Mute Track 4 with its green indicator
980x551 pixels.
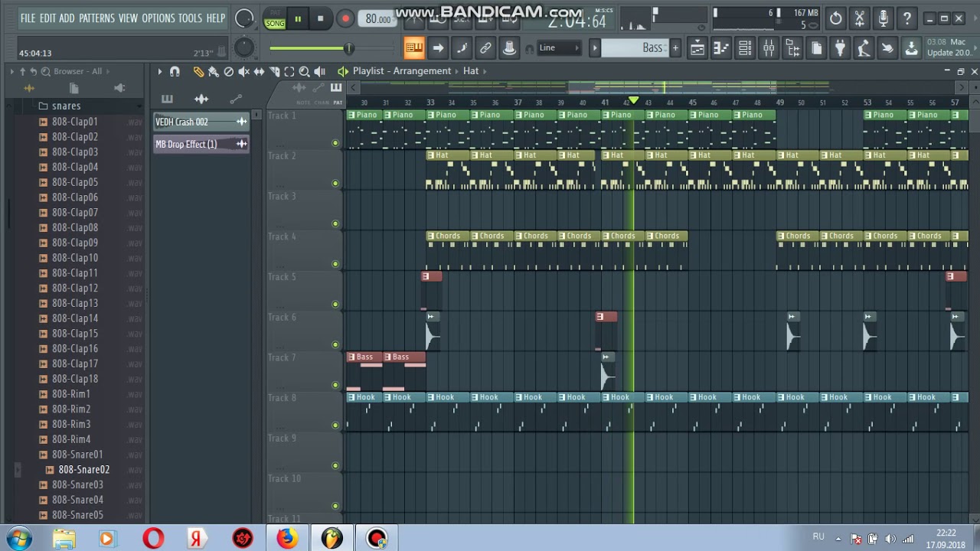click(335, 264)
